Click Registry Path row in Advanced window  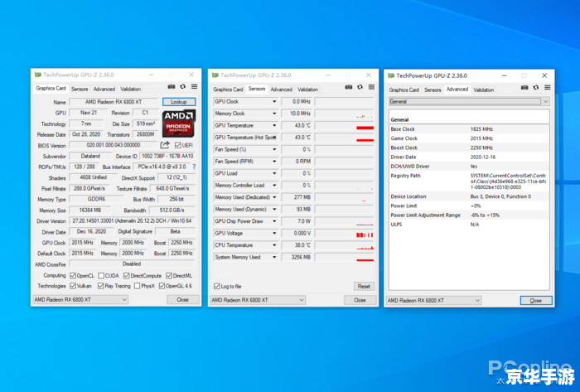tap(469, 181)
